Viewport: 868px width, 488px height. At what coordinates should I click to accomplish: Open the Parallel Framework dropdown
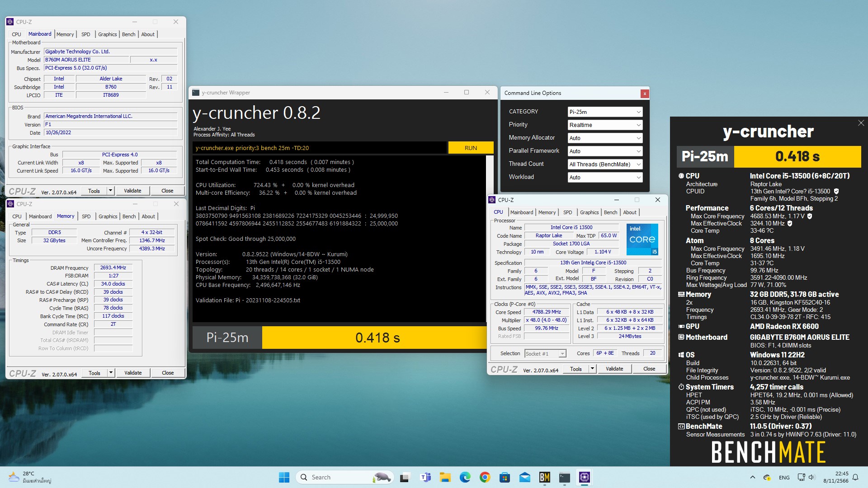pos(605,151)
